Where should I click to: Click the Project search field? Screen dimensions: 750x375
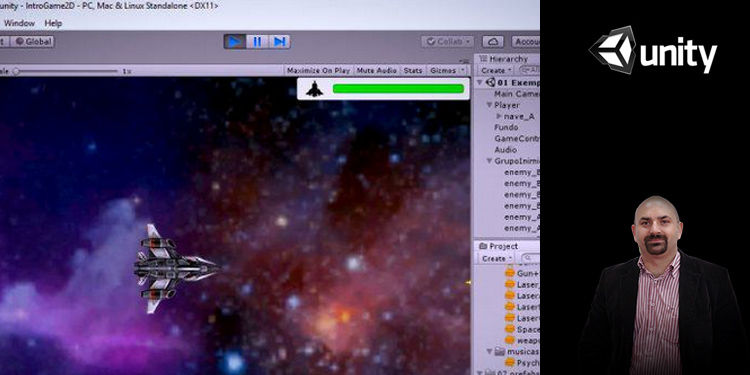pyautogui.click(x=529, y=258)
